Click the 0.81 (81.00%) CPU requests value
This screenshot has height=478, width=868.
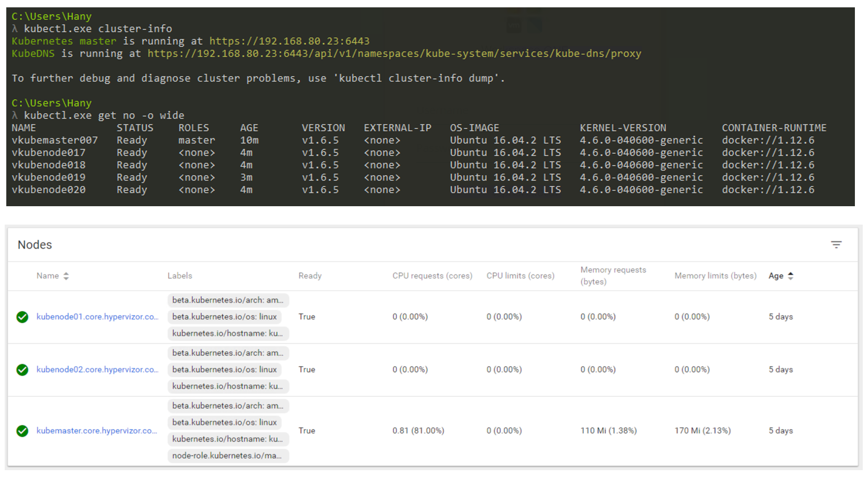click(x=418, y=431)
